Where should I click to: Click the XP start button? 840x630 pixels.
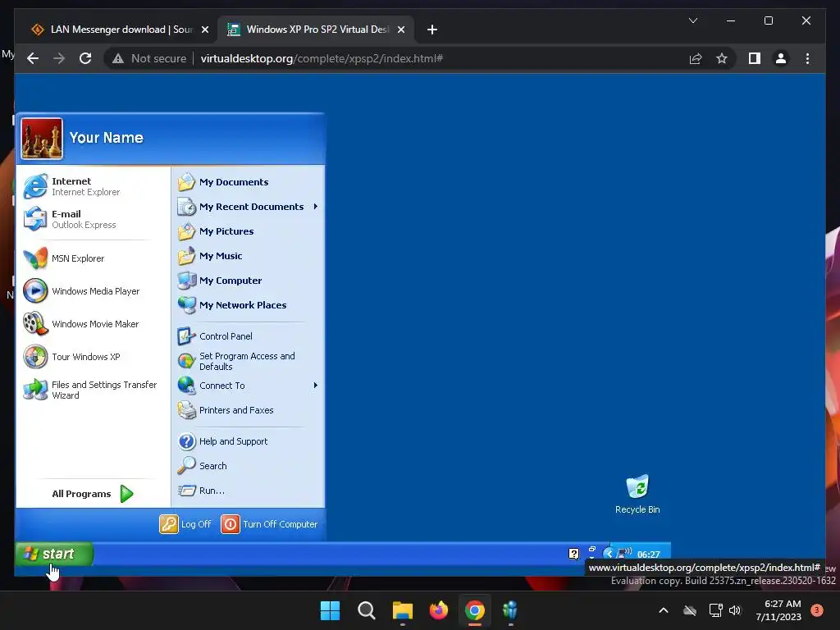54,554
